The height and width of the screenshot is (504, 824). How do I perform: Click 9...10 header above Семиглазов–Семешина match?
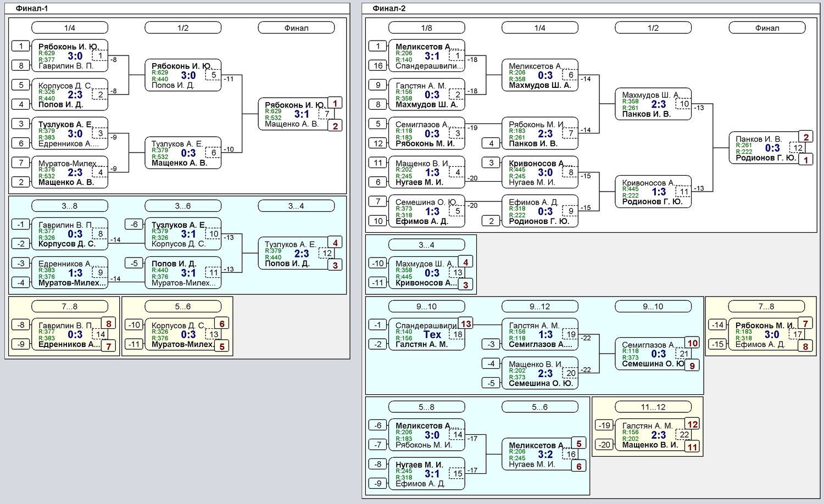[x=653, y=306]
